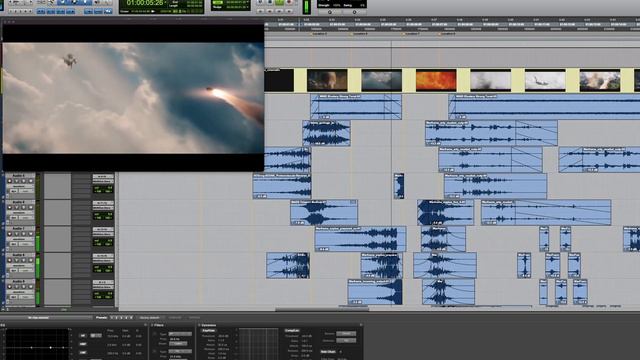Image resolution: width=640 pixels, height=360 pixels.
Task: Click the green output level meter in toolbar
Action: (307, 7)
